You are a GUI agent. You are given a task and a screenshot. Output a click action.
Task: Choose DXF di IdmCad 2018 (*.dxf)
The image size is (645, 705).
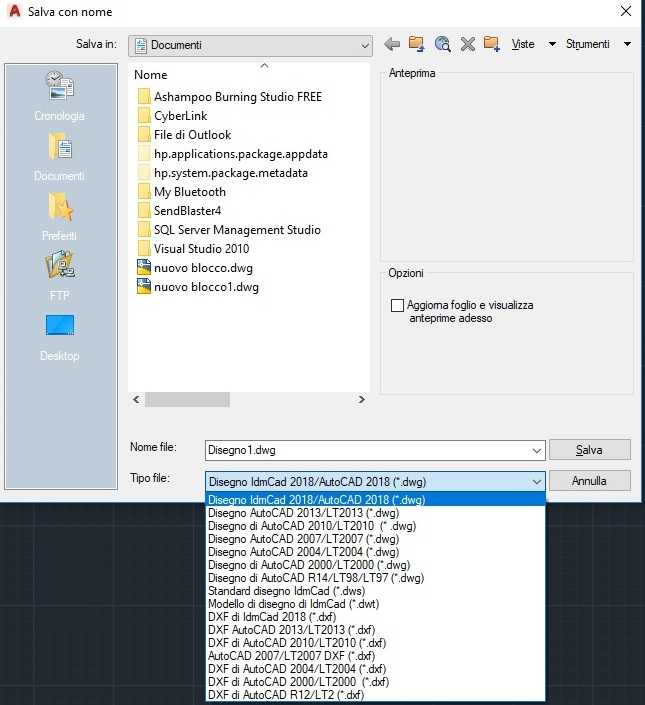pyautogui.click(x=375, y=617)
